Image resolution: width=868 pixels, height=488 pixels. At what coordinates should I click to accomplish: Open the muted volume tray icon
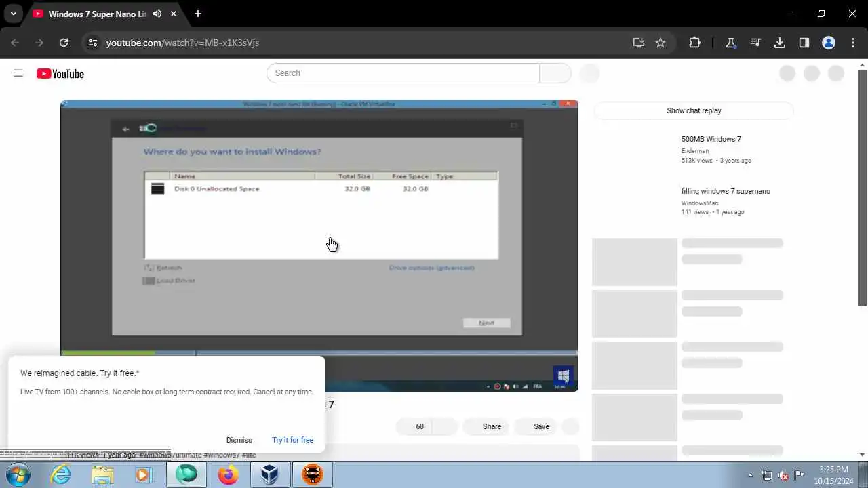(x=783, y=475)
